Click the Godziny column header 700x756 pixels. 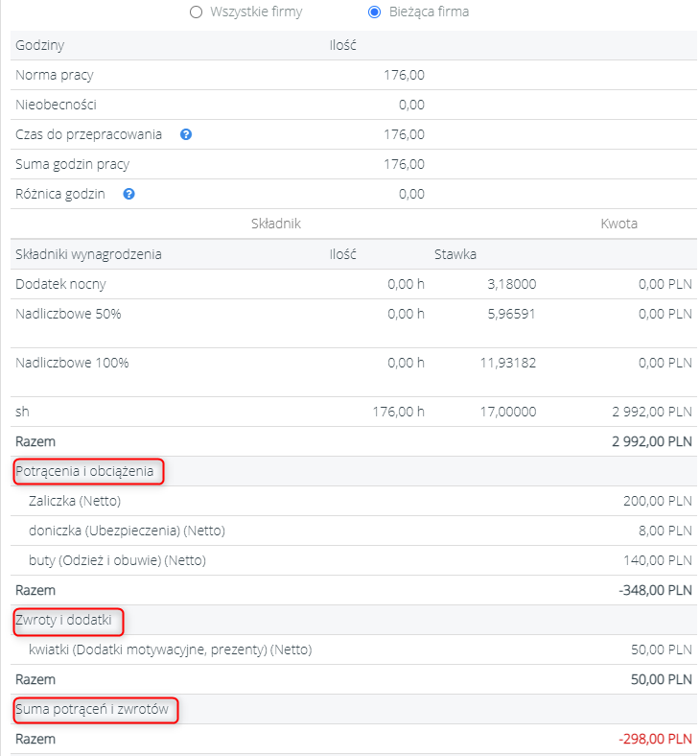coord(40,45)
